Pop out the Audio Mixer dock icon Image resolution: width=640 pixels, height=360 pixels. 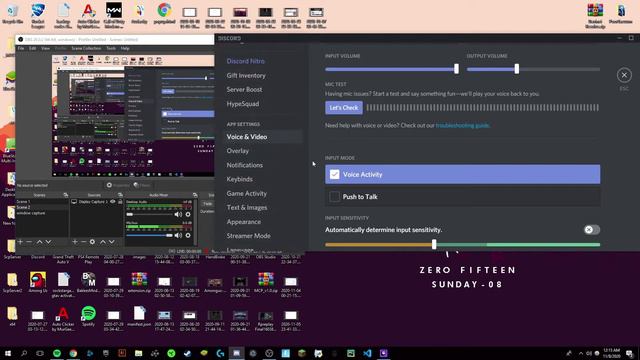point(195,195)
